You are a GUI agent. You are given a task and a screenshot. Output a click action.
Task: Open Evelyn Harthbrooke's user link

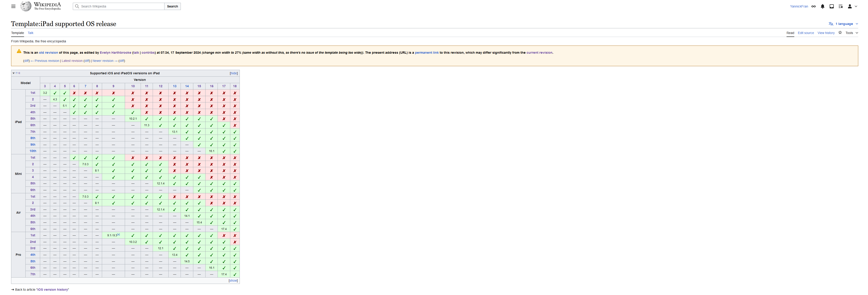[115, 53]
